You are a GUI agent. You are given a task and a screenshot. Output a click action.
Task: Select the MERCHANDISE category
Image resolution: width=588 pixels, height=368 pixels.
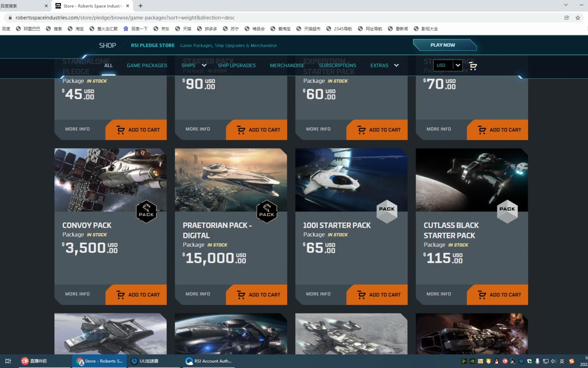coord(287,65)
